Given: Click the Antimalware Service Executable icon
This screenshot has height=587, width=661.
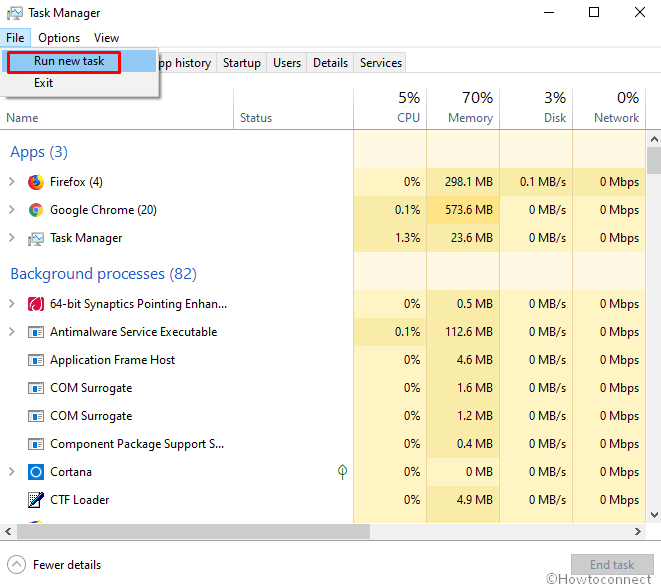Looking at the screenshot, I should [36, 332].
